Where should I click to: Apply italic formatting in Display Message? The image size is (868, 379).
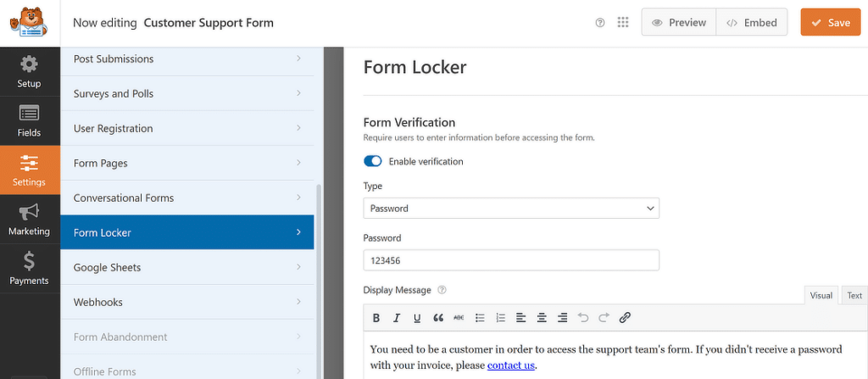pos(396,318)
